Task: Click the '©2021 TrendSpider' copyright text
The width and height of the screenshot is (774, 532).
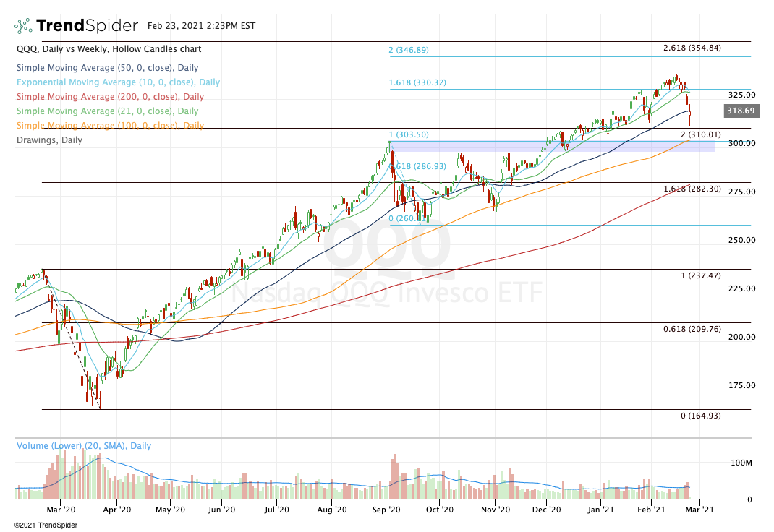Action: pos(46,525)
